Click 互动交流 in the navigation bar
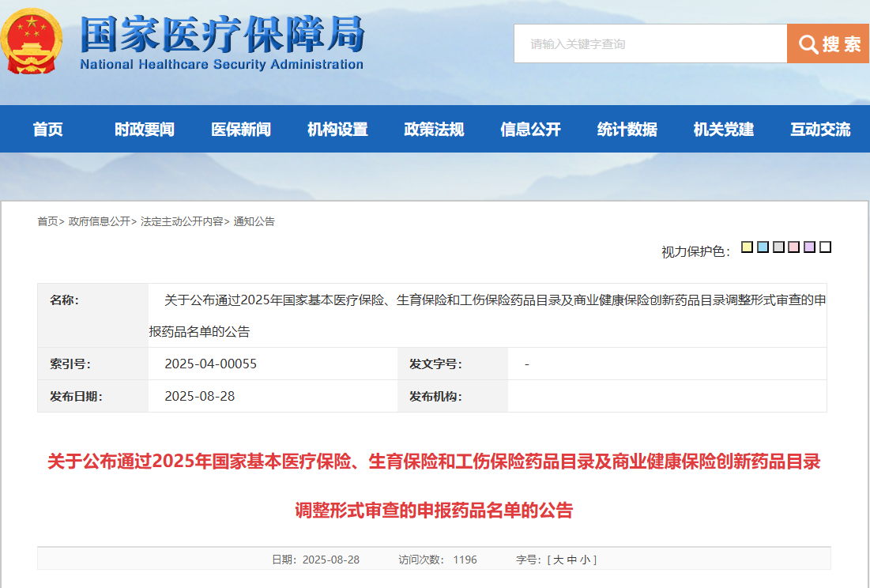The width and height of the screenshot is (870, 588). [820, 130]
